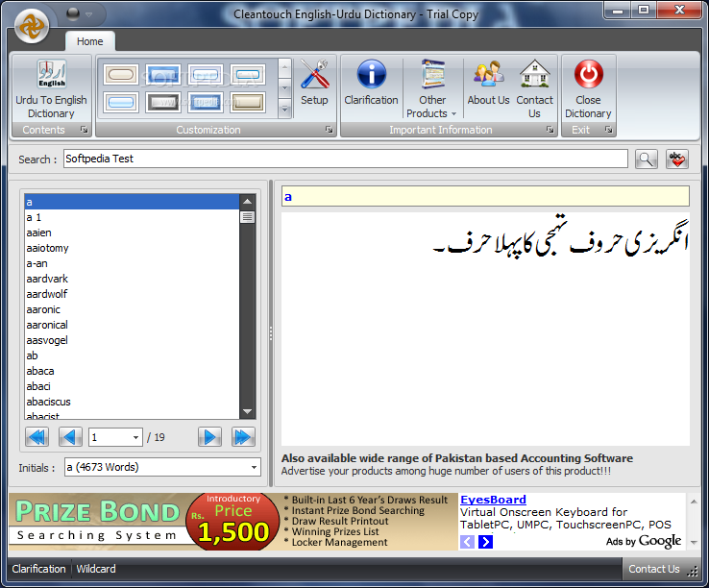Select the white rounded-blue style

[248, 75]
